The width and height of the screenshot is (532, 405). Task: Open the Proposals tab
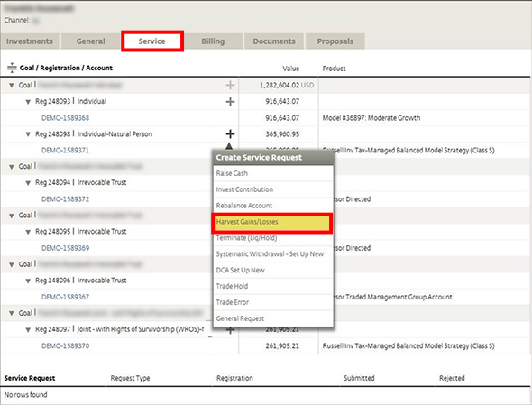point(335,41)
